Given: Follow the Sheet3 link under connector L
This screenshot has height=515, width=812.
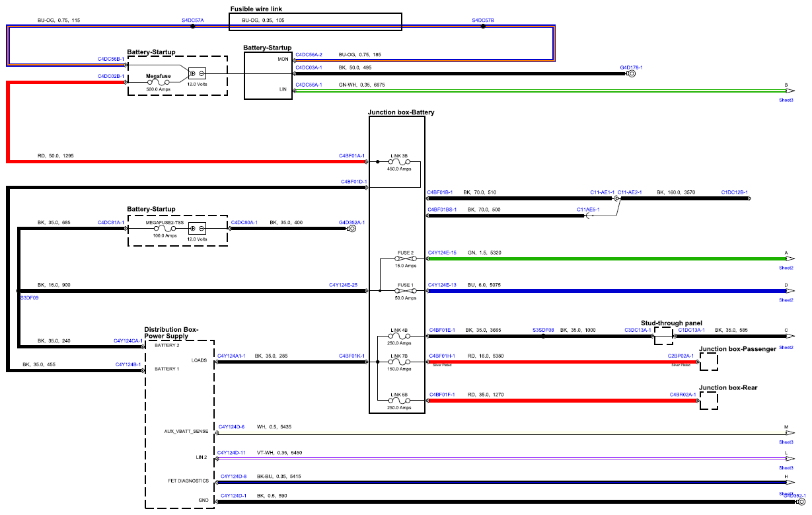Looking at the screenshot, I should point(786,467).
